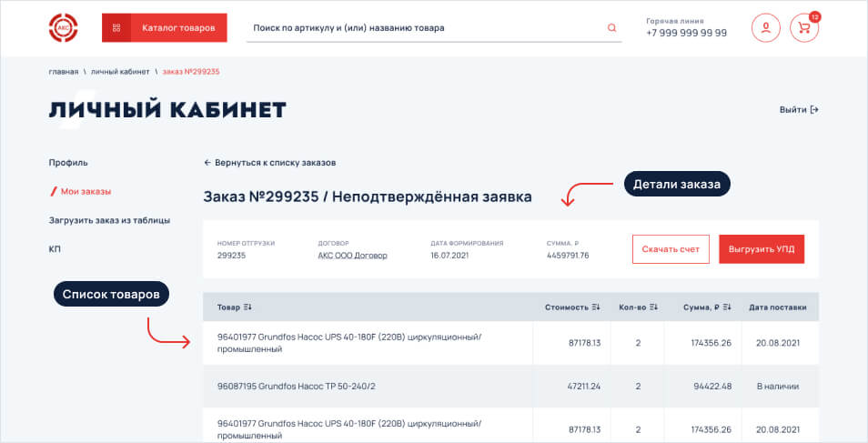Click the Скачать счет button
Viewport: 868px width, 443px height.
[x=671, y=249]
